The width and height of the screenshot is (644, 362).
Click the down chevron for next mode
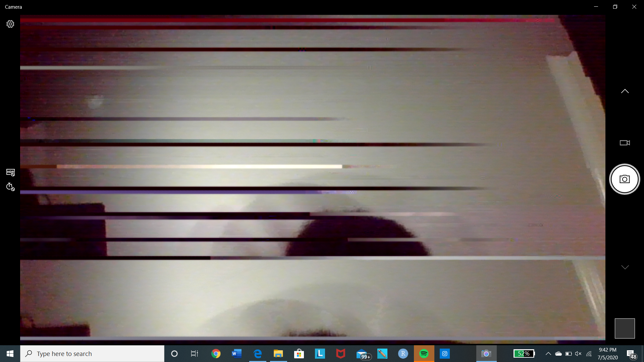click(x=625, y=267)
